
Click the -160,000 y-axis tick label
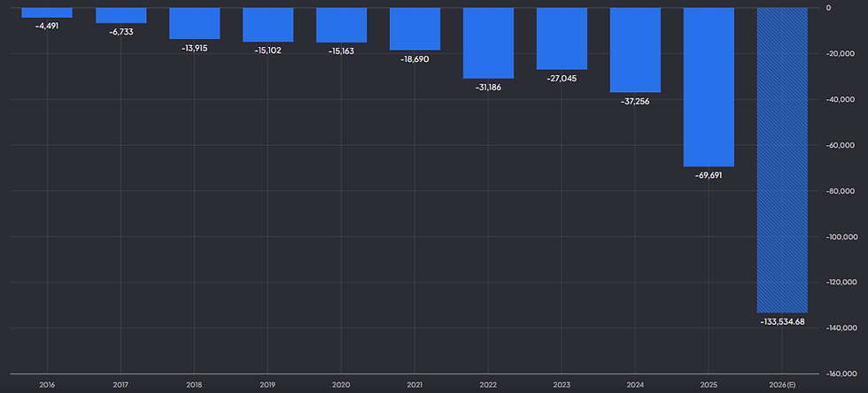[842, 374]
